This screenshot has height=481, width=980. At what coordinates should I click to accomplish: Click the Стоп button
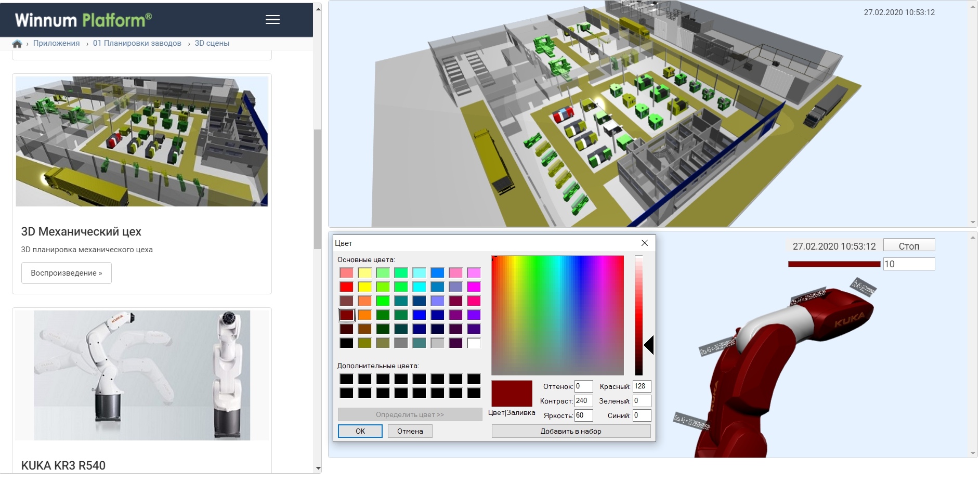pos(909,246)
